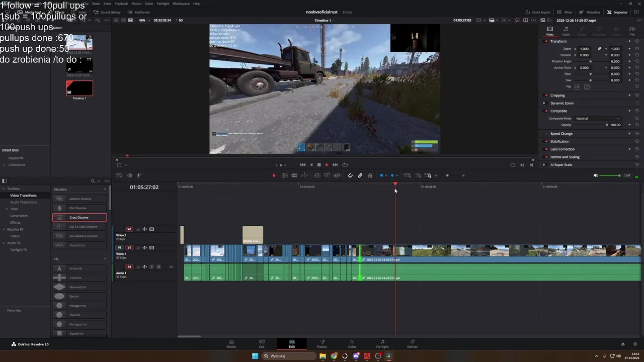
Task: Click the replace clip edit icon
Action: pos(337,175)
